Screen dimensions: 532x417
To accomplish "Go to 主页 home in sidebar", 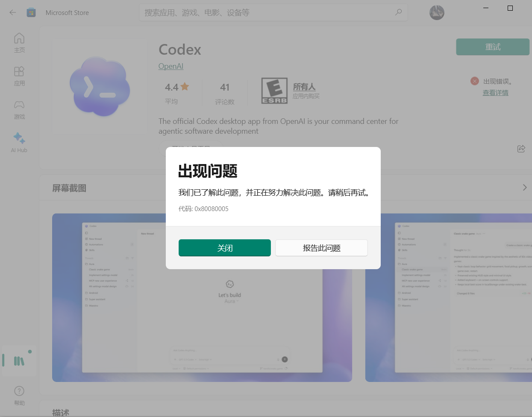I will 19,43.
